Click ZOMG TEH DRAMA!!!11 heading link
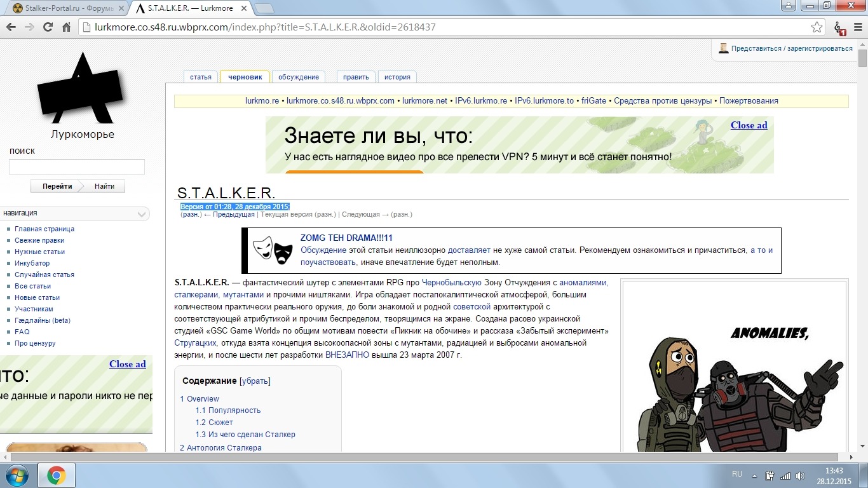 tap(346, 238)
